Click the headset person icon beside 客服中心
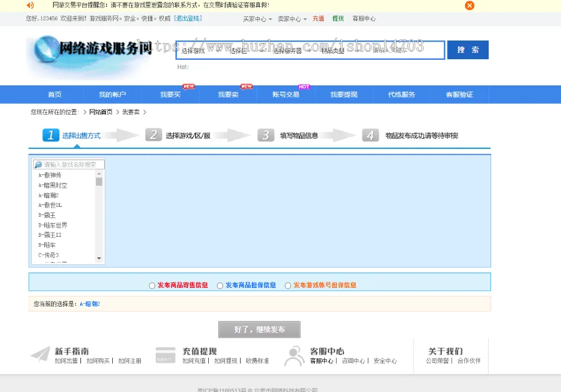561x392 pixels. tap(295, 356)
